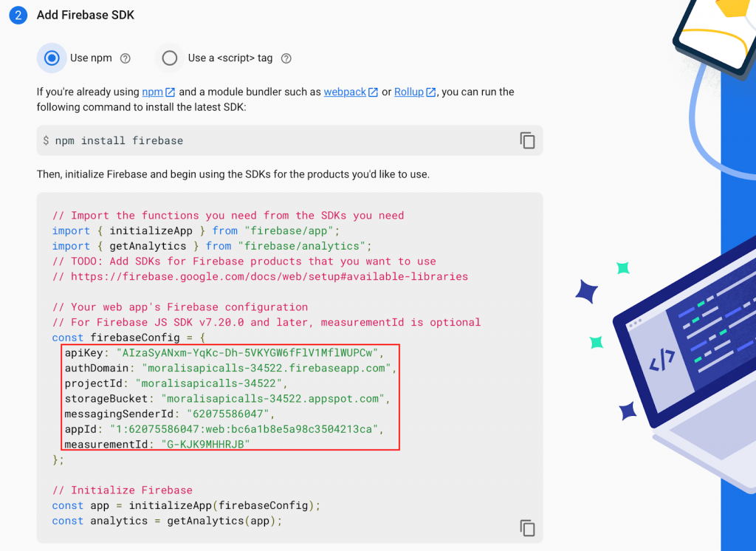Follow the webpack link
The height and width of the screenshot is (551, 756).
(x=345, y=92)
